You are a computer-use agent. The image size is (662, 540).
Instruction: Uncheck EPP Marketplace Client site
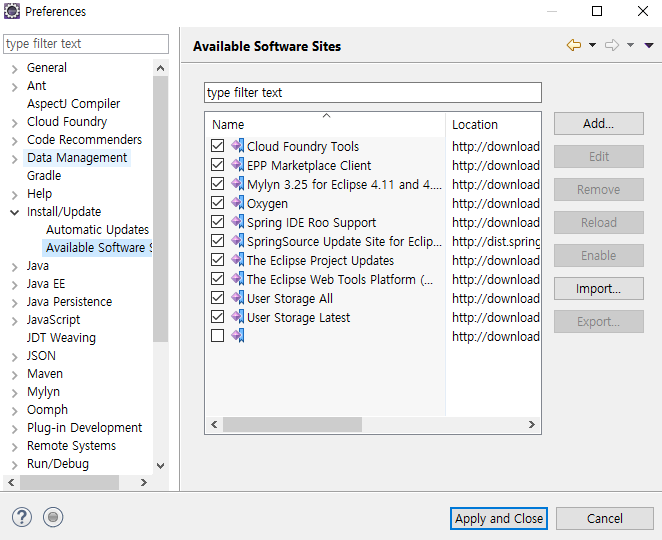tap(217, 165)
